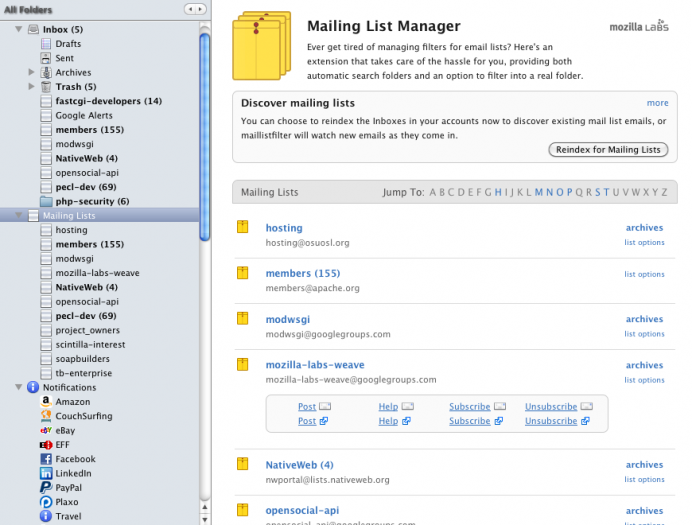This screenshot has width=692, height=525.
Task: Click the right arrow of All Folders switcher
Action: click(201, 9)
